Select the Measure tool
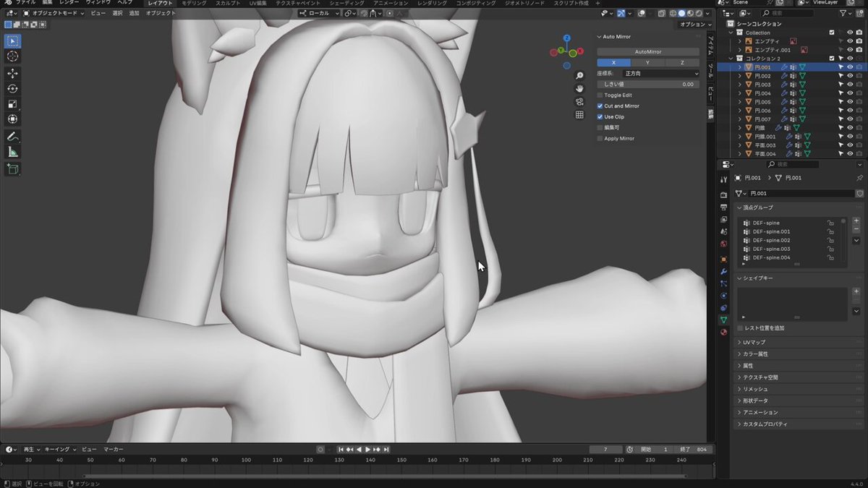This screenshot has width=868, height=488. pos(12,152)
